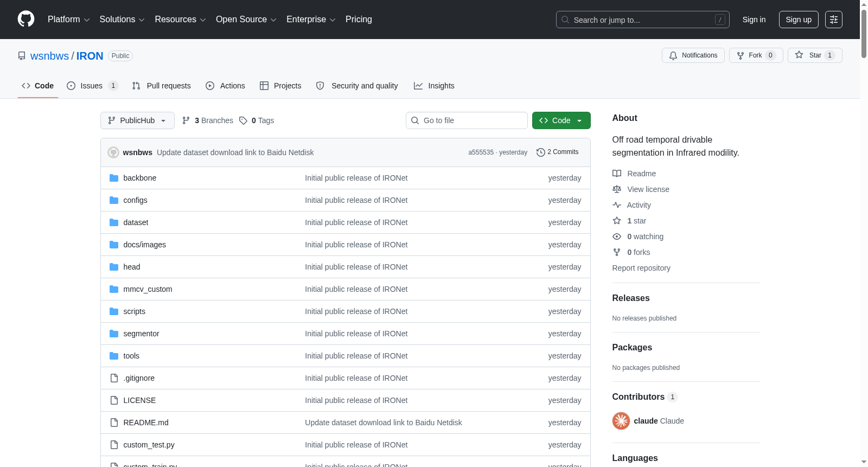Image resolution: width=868 pixels, height=467 pixels.
Task: Switch to the Actions tab
Action: [x=225, y=86]
